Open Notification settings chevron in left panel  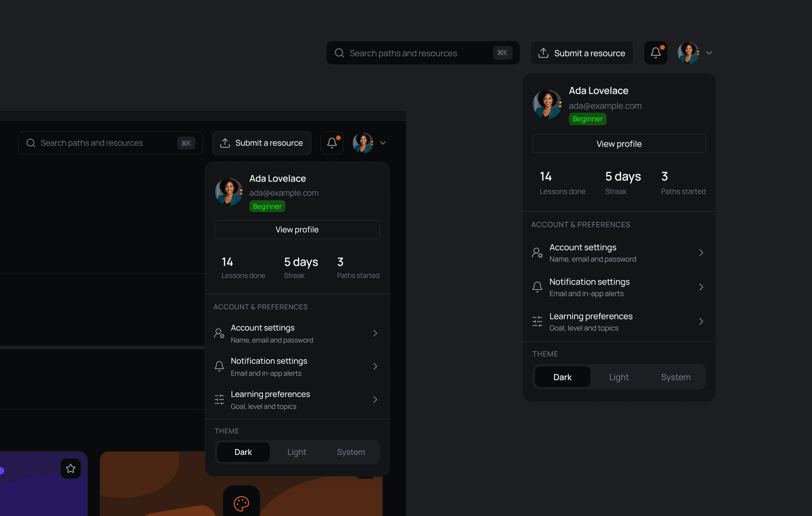[375, 366]
